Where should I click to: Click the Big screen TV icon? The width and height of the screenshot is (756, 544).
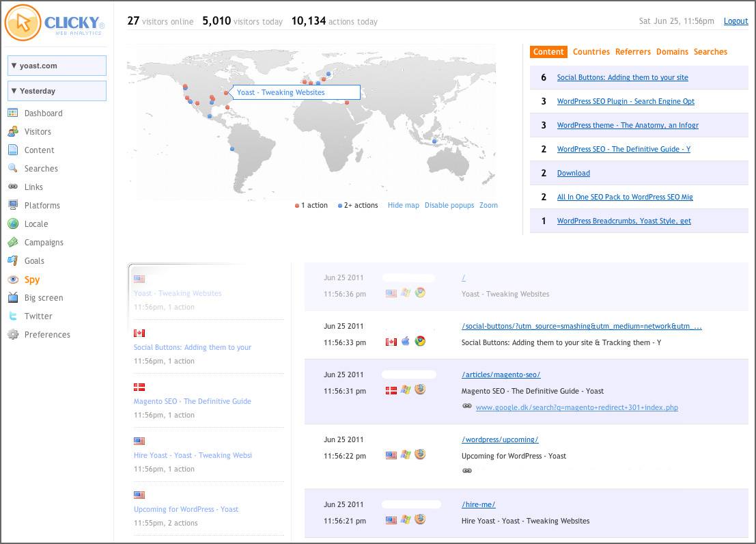click(x=12, y=298)
